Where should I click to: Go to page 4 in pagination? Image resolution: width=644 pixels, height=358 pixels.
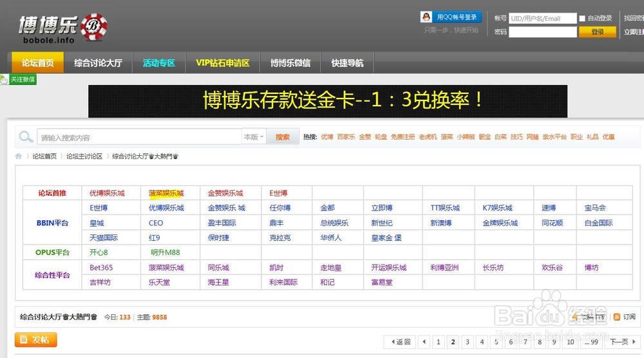point(482,341)
